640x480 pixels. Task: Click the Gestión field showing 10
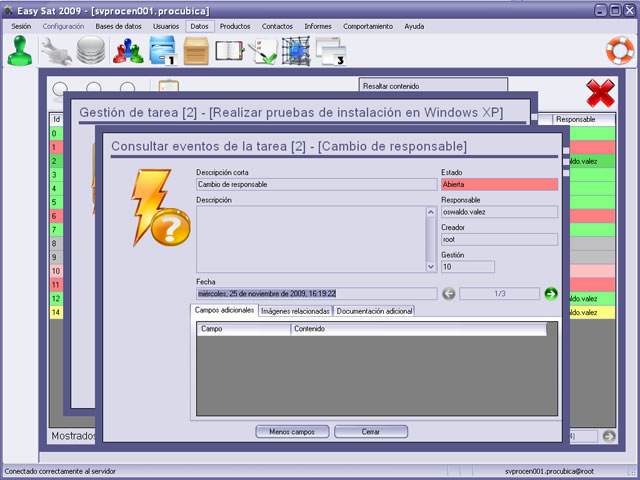pyautogui.click(x=468, y=267)
